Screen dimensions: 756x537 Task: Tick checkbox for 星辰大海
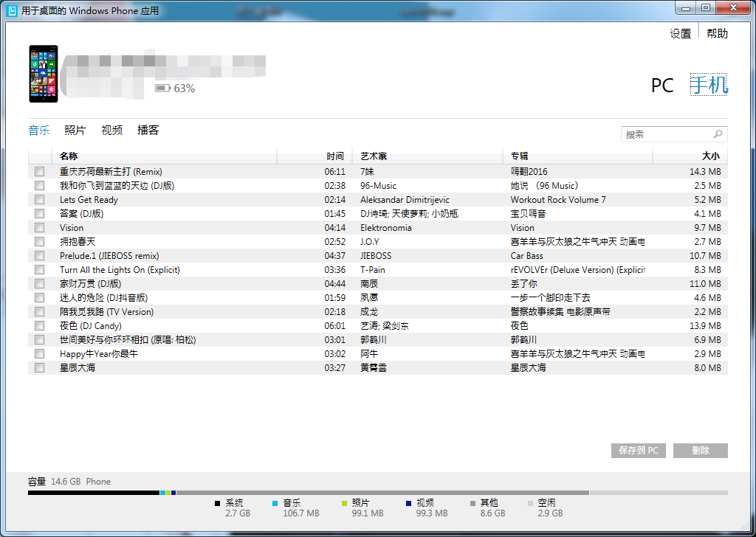coord(39,368)
